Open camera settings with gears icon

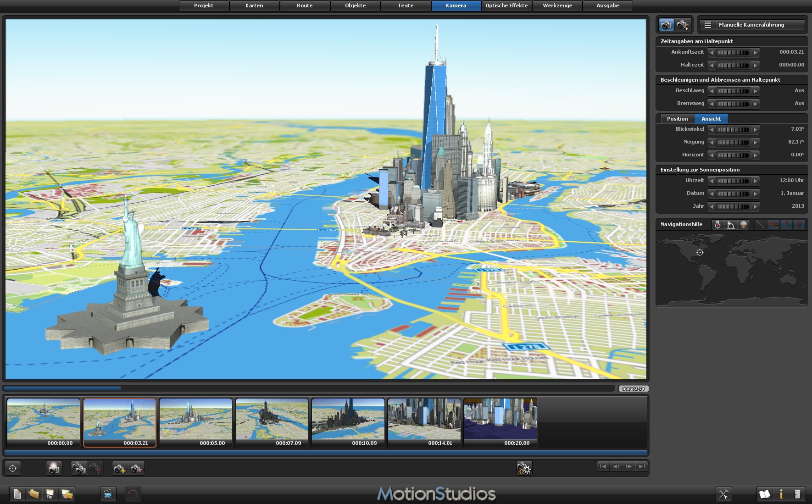524,468
